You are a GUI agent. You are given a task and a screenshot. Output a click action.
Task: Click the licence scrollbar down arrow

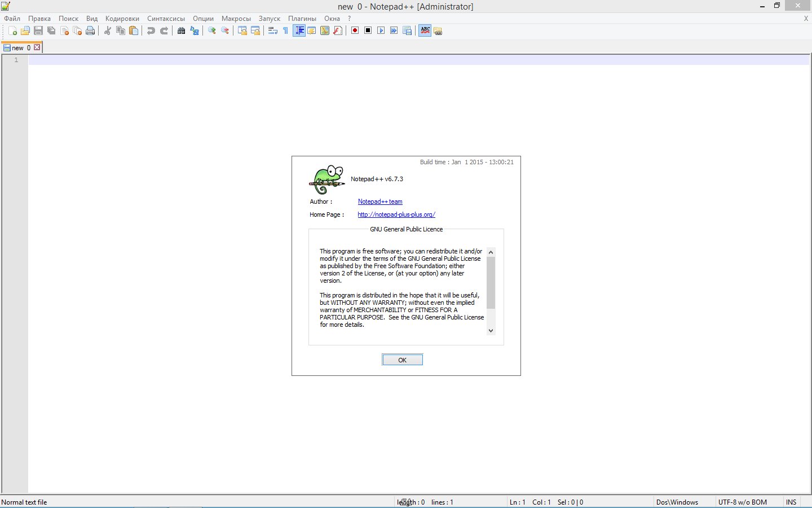pyautogui.click(x=491, y=331)
